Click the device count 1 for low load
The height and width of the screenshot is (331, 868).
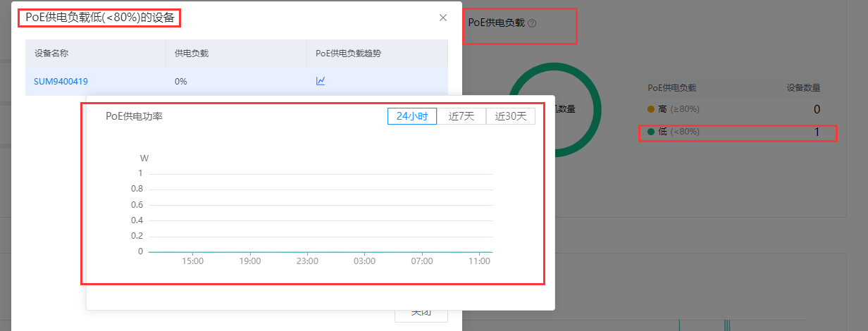point(817,132)
